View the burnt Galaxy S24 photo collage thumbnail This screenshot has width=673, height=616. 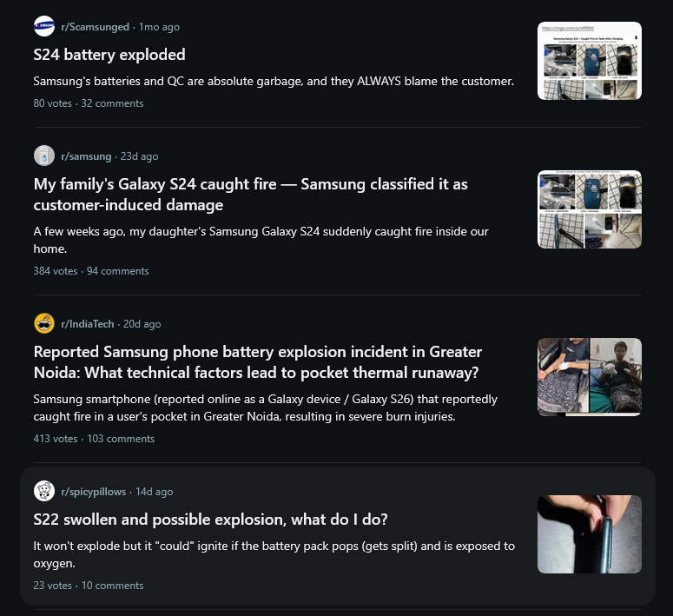(x=590, y=209)
